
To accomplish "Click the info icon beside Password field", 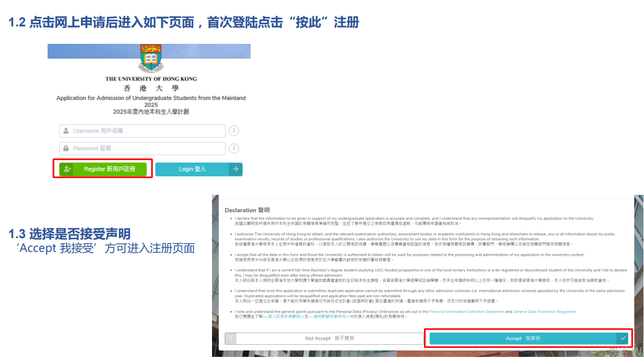I will (x=234, y=148).
